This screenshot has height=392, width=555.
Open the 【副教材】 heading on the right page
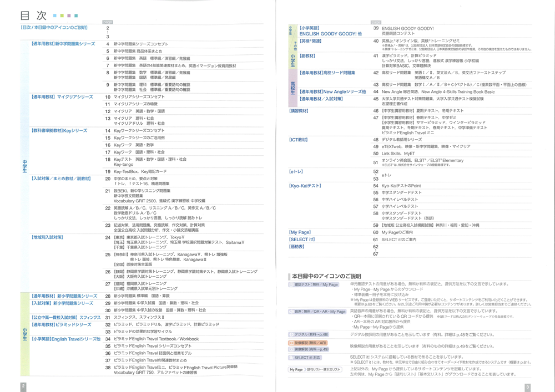[x=307, y=56]
